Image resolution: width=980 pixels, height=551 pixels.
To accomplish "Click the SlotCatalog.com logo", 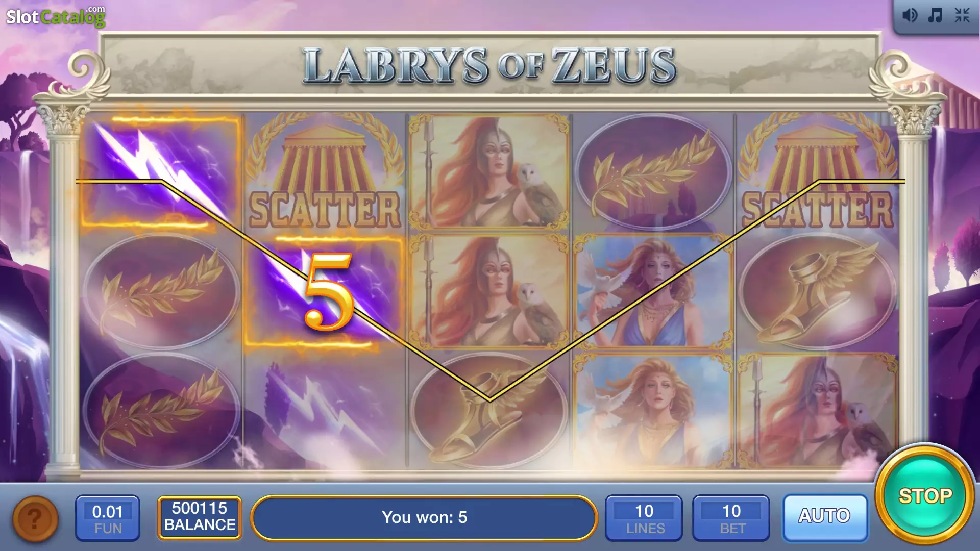I will pos(56,16).
